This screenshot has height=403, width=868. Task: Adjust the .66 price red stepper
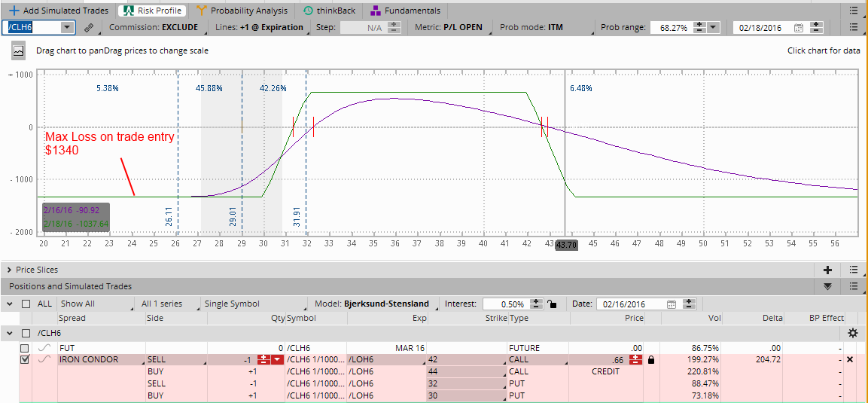click(635, 360)
